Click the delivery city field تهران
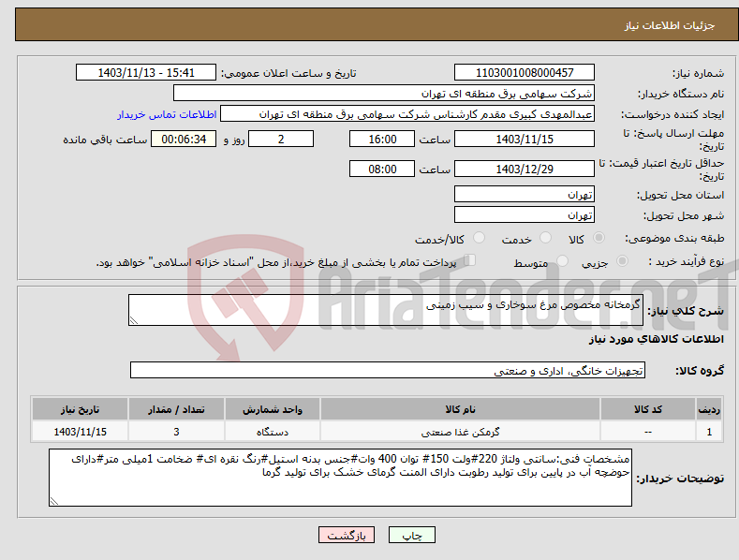Image resolution: width=739 pixels, height=560 pixels. [x=525, y=215]
